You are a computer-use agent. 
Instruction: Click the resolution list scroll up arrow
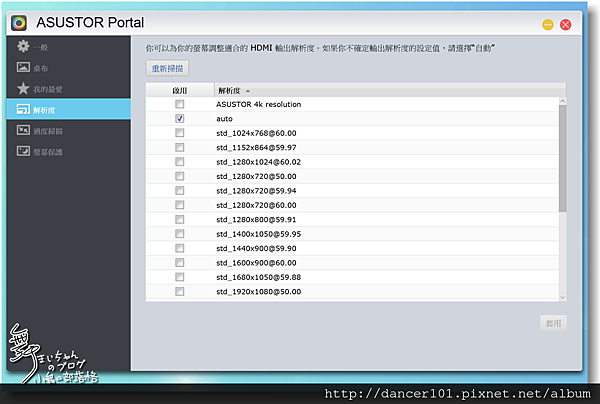point(562,101)
